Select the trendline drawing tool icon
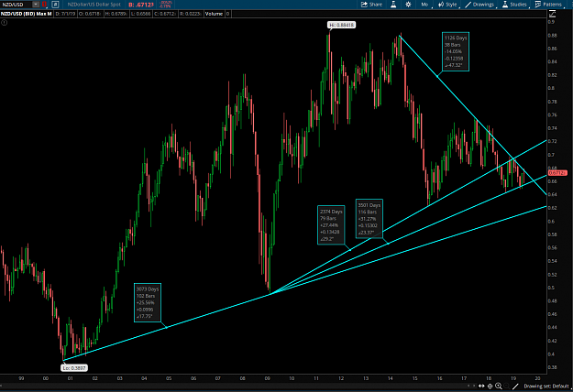 [x=515, y=386]
